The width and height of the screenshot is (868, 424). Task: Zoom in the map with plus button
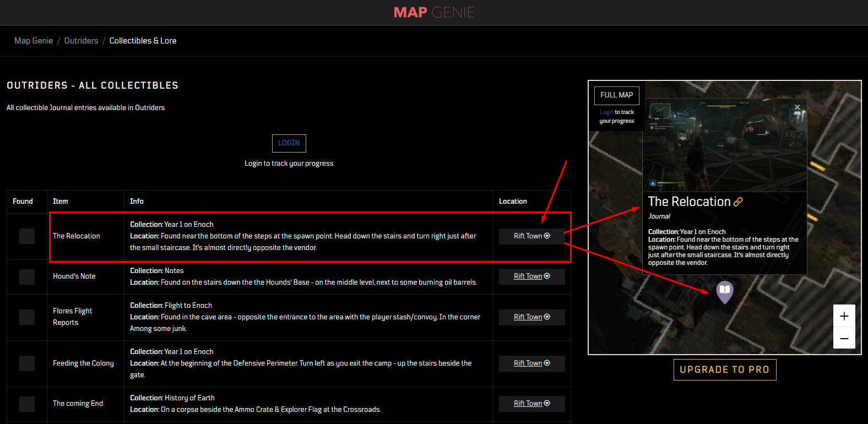(x=844, y=316)
